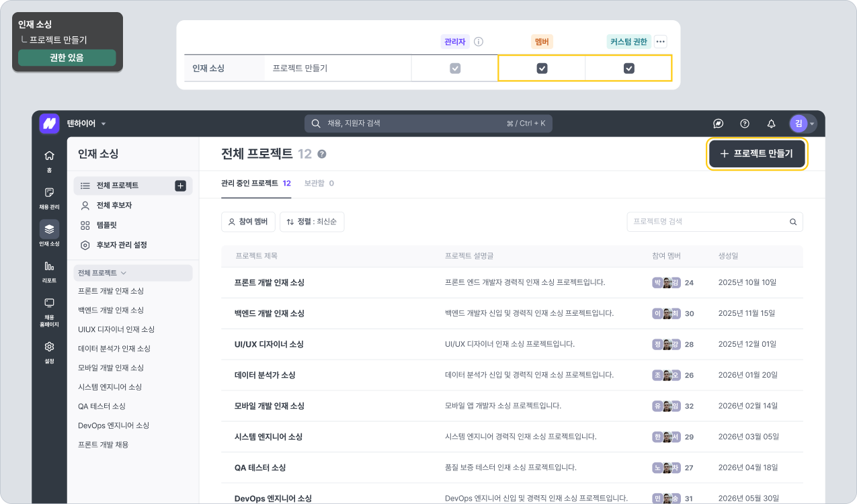Viewport: 857px width, 504px height.
Task: Click the 관리자 role label
Action: pos(455,42)
